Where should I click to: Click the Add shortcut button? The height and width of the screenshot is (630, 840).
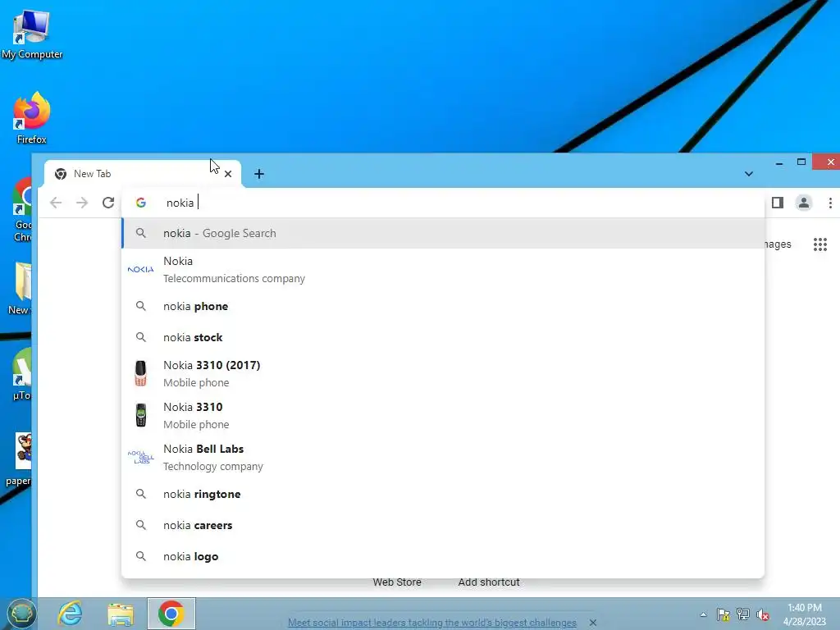489,582
